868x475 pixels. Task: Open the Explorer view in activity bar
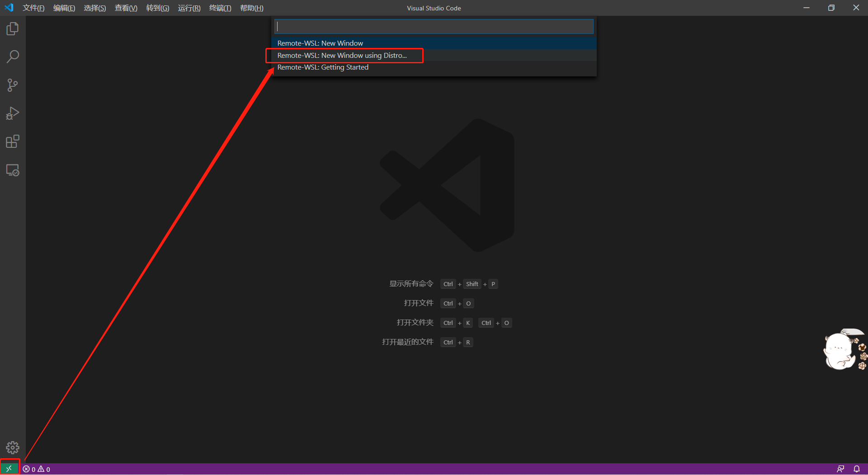tap(13, 29)
